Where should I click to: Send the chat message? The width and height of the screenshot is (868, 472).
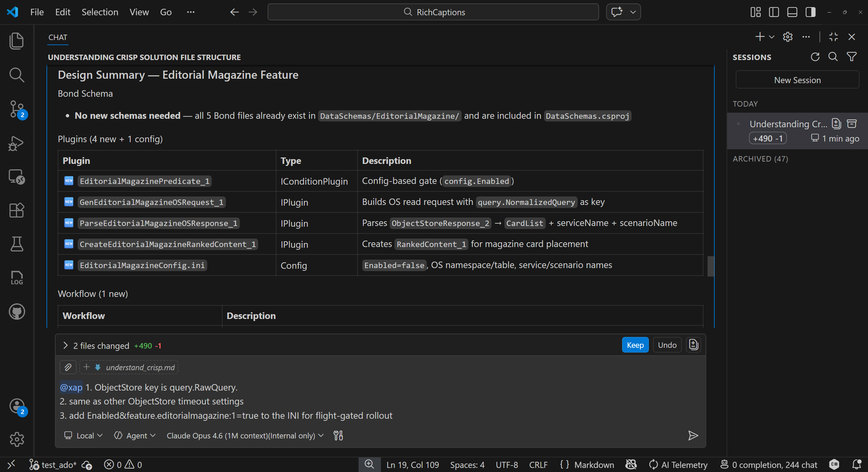click(x=693, y=435)
